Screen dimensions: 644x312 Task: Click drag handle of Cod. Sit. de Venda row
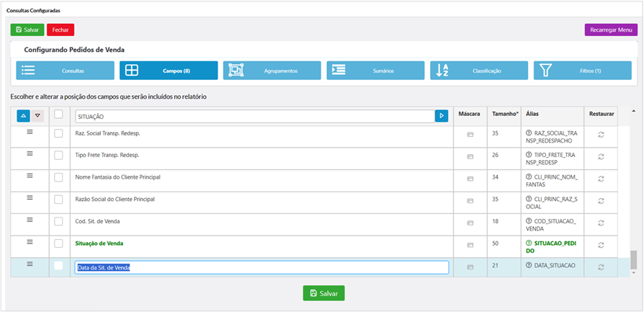30,220
